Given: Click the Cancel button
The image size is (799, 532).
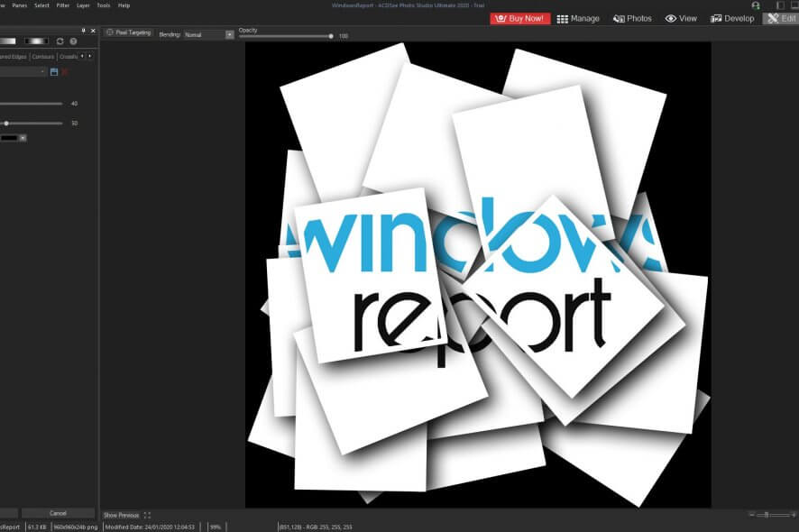Looking at the screenshot, I should 58,513.
